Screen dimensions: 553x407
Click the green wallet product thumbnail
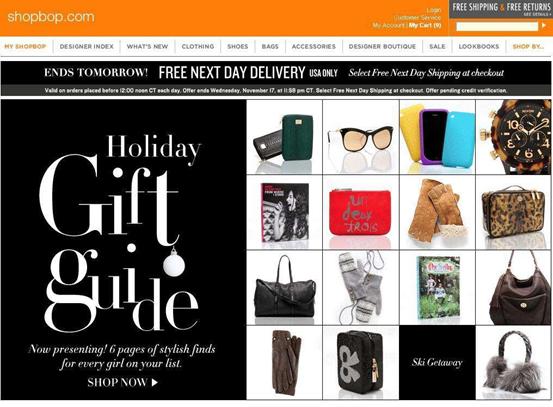tap(284, 137)
